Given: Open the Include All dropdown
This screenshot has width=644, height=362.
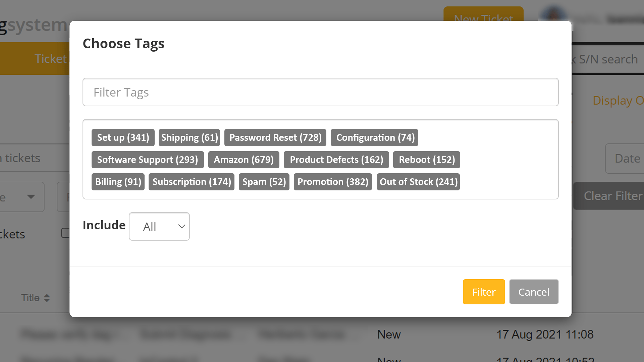Looking at the screenshot, I should click(159, 227).
